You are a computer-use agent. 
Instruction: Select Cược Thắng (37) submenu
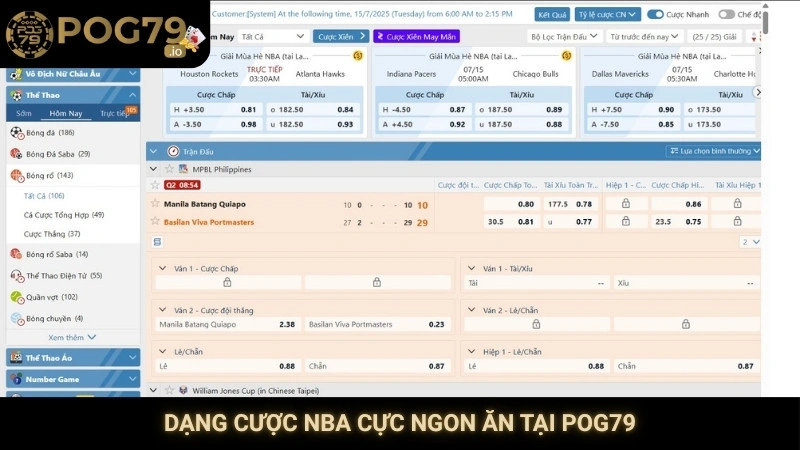(x=52, y=234)
